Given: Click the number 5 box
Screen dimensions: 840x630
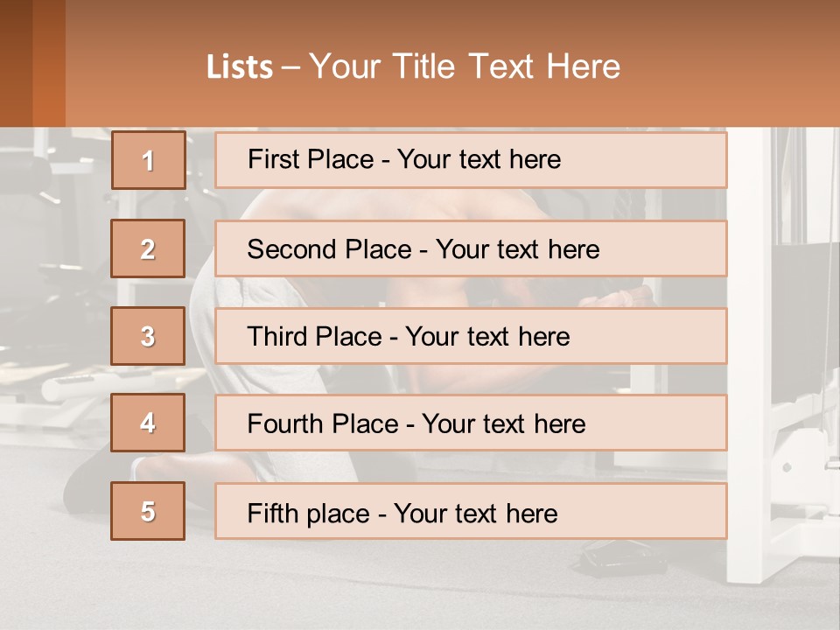Looking at the screenshot, I should [x=148, y=511].
